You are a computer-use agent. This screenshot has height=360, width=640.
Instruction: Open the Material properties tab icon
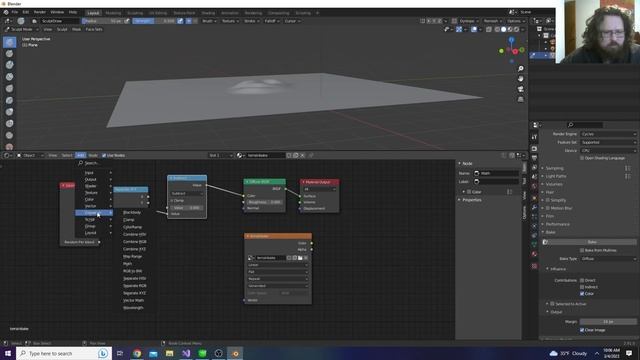click(x=534, y=254)
